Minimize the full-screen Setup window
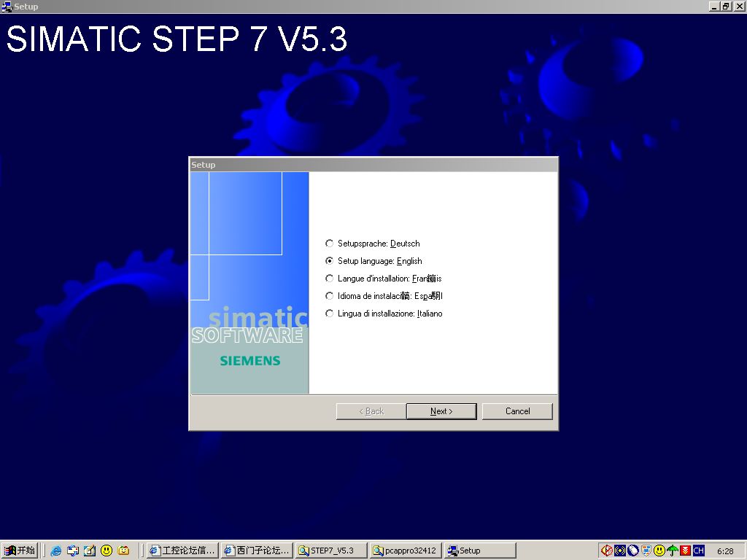This screenshot has height=560, width=747. tap(714, 6)
